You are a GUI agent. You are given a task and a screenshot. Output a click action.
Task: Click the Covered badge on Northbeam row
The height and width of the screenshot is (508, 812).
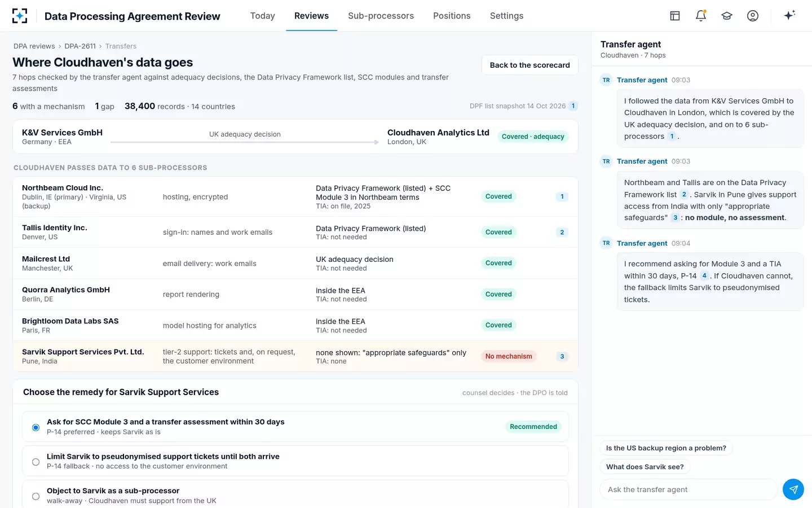pos(498,196)
